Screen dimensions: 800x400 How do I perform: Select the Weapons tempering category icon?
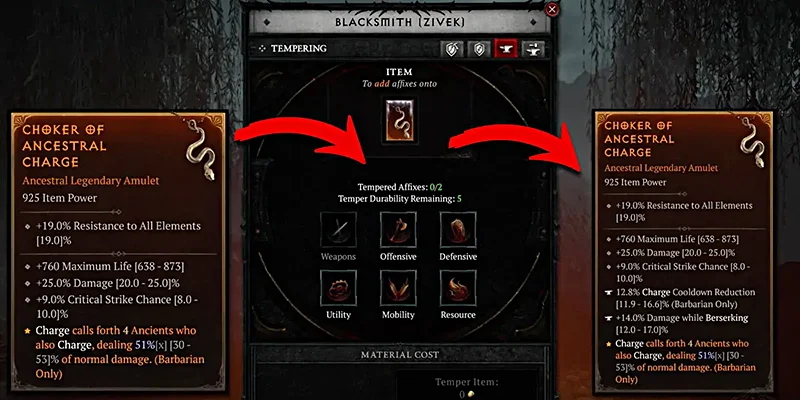[338, 230]
